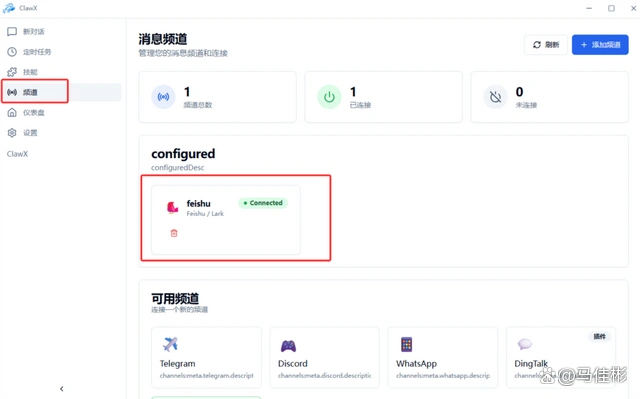Click the chat bubble icon beside 新对话
The height and width of the screenshot is (399, 640).
click(12, 31)
